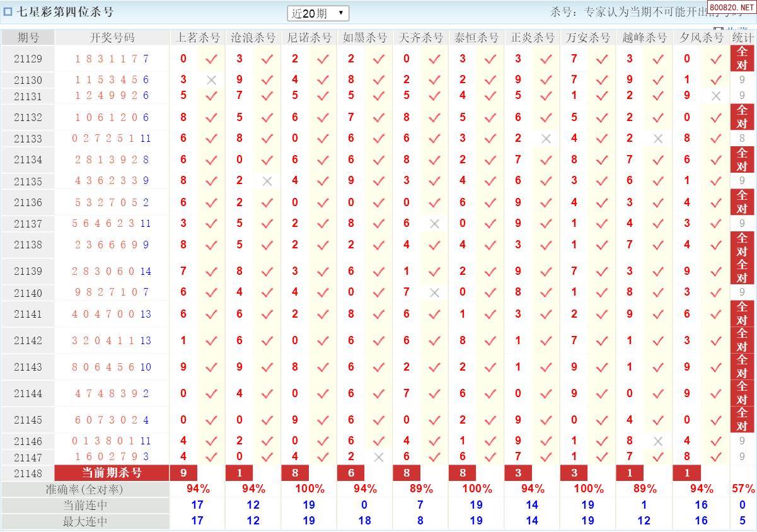This screenshot has width=757, height=532.
Task: Click the 全对 badge in row 21129
Action: pyautogui.click(x=742, y=59)
